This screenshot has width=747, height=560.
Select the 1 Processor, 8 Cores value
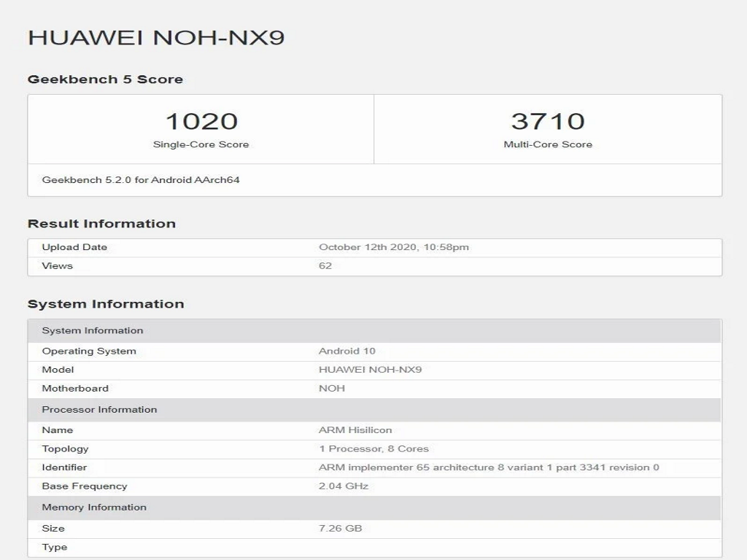click(x=373, y=448)
